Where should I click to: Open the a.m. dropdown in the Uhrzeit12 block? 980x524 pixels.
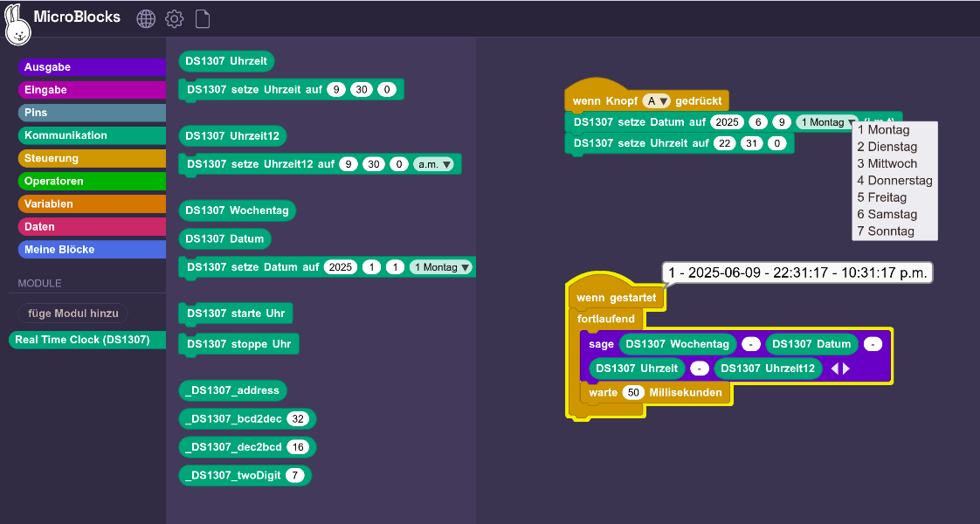(433, 164)
